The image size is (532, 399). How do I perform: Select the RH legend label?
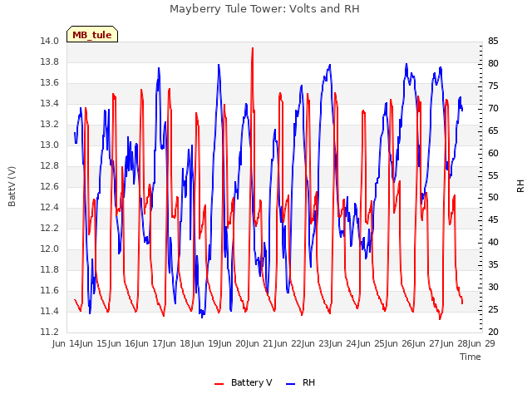tap(308, 382)
